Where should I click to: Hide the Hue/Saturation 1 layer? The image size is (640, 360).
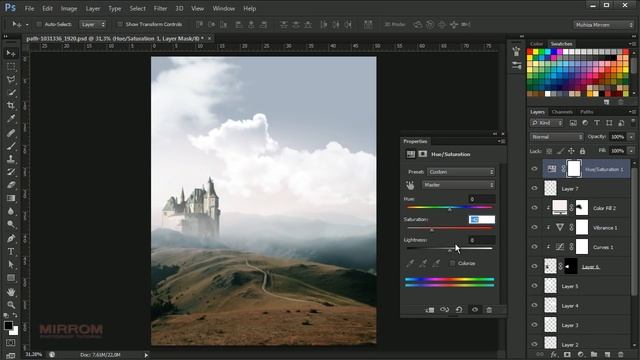[534, 169]
